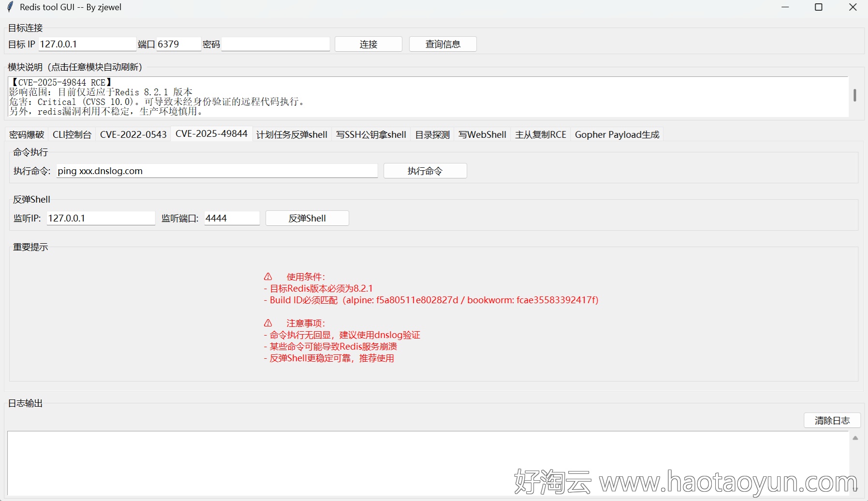The height and width of the screenshot is (501, 868).
Task: Open the 主从复制RCE tab
Action: click(x=541, y=134)
